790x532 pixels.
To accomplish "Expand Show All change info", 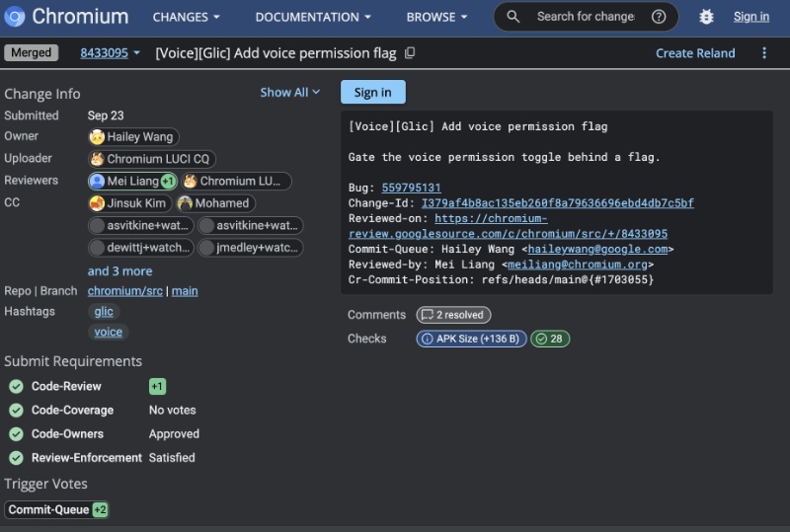I will [x=289, y=92].
